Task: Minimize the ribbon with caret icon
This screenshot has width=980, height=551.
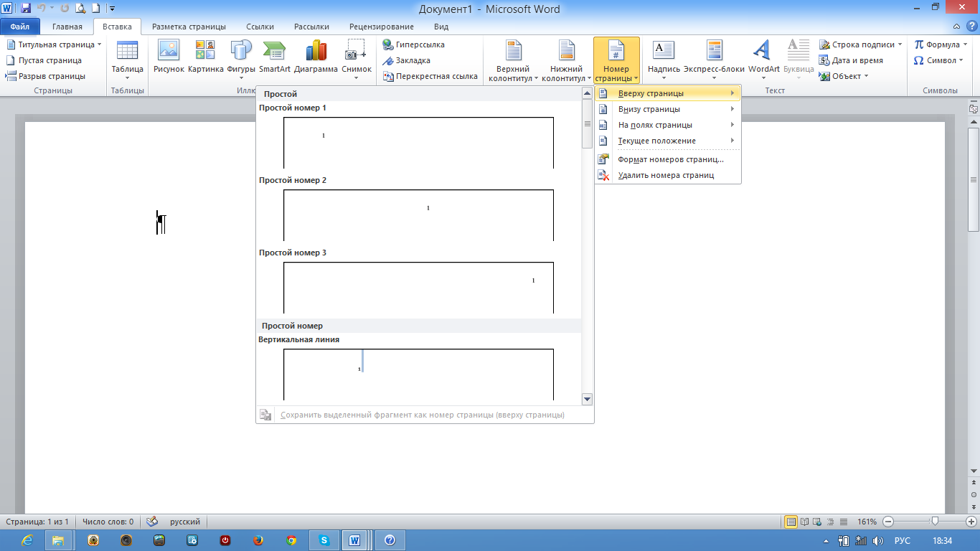Action: (958, 27)
